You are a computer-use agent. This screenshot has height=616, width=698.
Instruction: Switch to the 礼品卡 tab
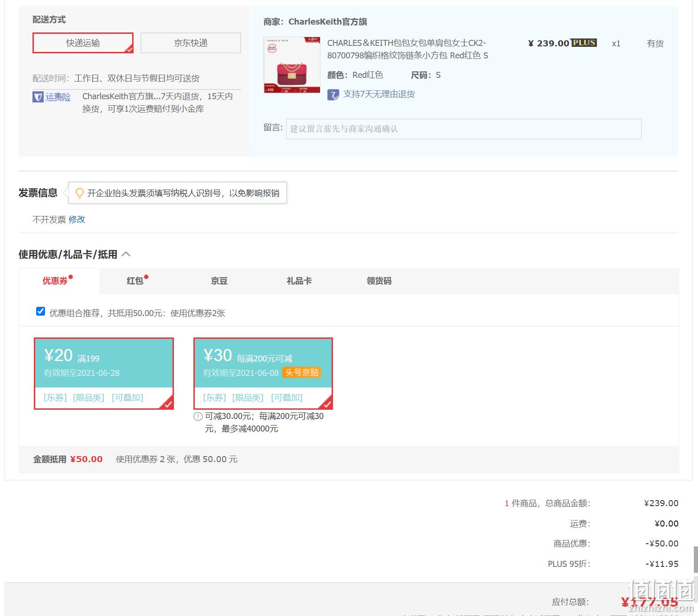point(299,281)
